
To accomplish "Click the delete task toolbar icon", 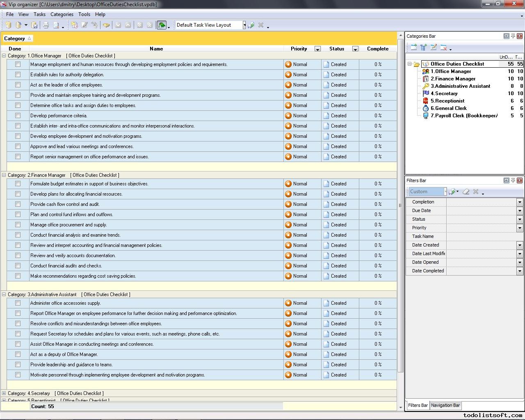I will point(94,25).
